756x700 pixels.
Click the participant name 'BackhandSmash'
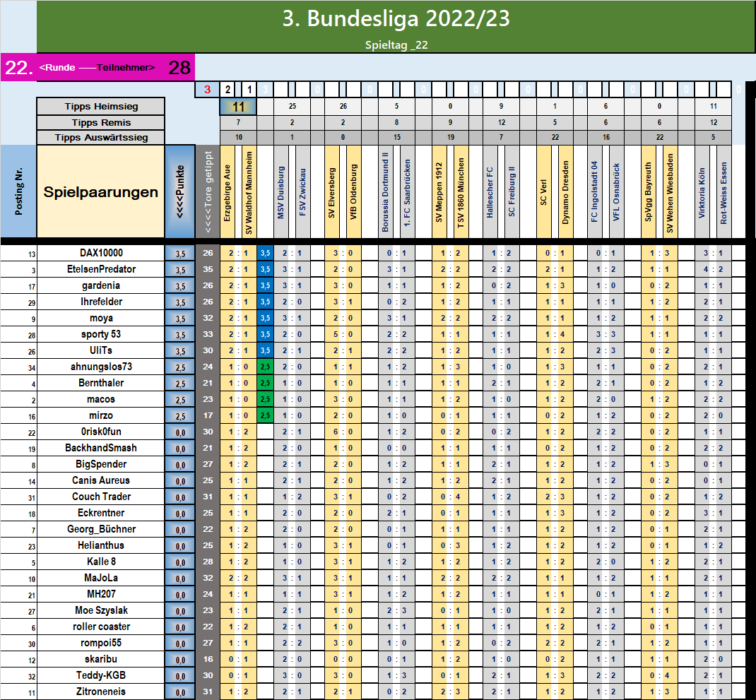click(101, 448)
